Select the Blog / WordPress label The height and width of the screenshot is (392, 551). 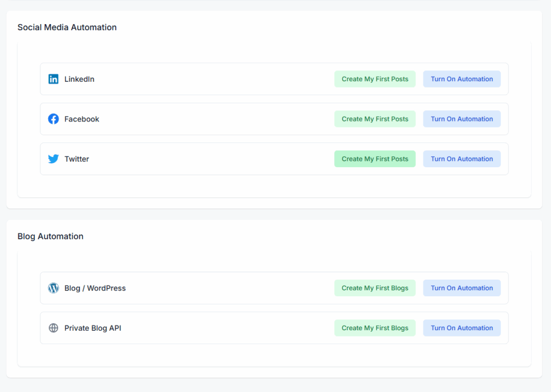[95, 288]
